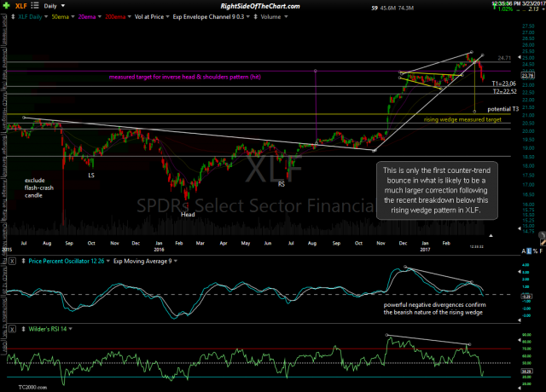
Task: Click the 45.6M volume value
Action: (386, 8)
